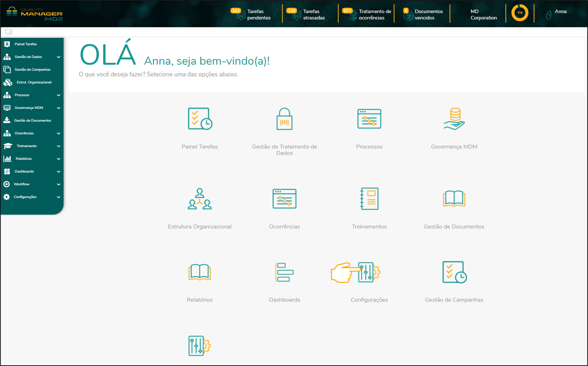Select the Governança MDM coins icon
The width and height of the screenshot is (588, 366).
454,119
